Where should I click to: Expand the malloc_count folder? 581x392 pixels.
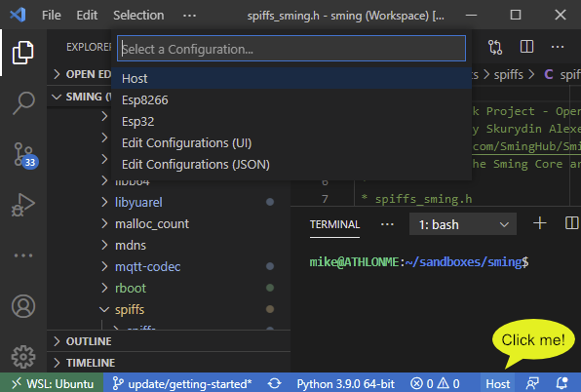tap(169, 223)
